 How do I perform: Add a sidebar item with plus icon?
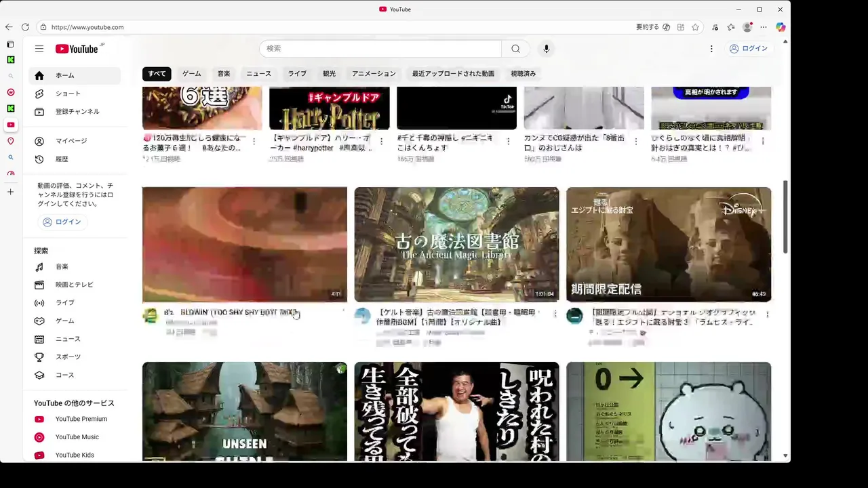point(10,192)
